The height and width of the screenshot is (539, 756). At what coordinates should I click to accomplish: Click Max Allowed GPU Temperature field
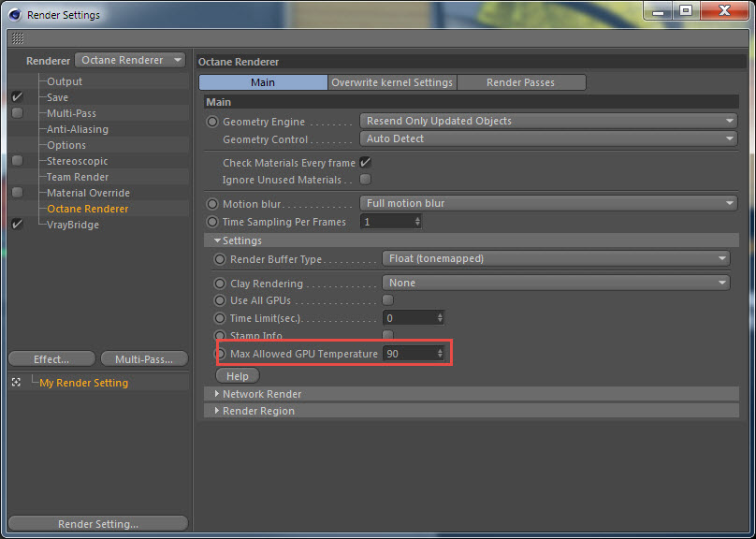[409, 354]
